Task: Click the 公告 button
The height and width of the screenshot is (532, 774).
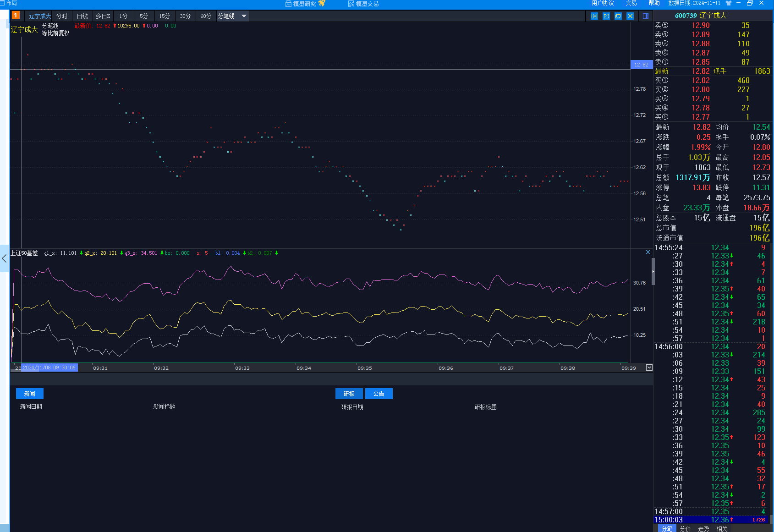Action: [x=379, y=394]
